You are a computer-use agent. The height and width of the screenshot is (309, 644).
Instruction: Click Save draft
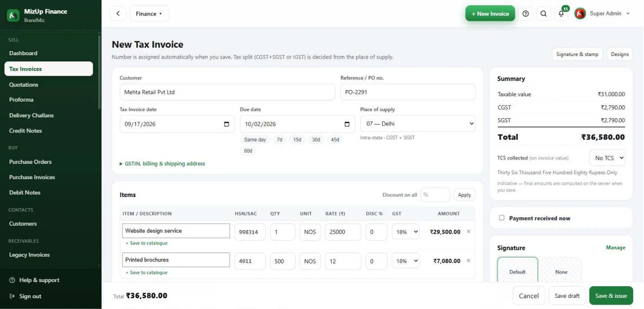click(x=567, y=296)
